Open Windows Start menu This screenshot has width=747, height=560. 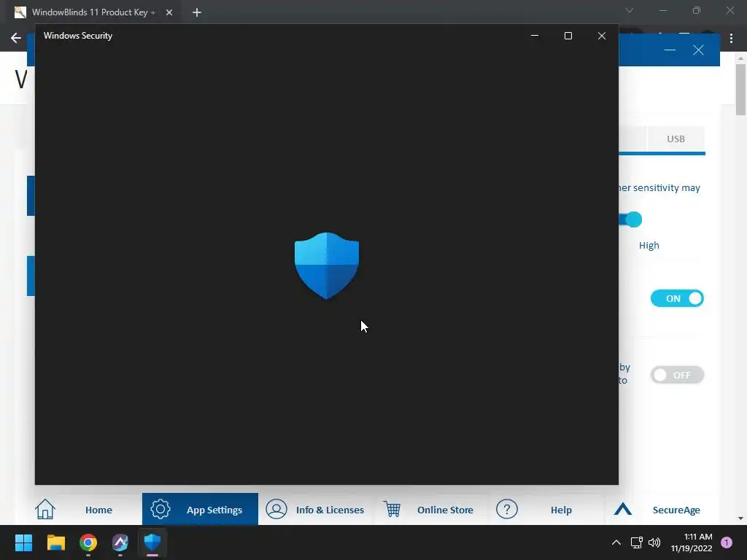coord(23,542)
